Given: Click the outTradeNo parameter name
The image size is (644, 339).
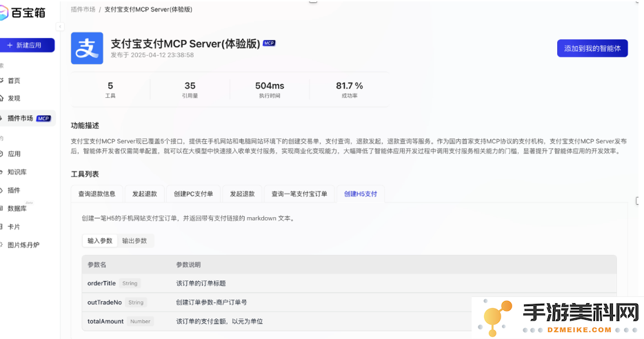Looking at the screenshot, I should point(105,302).
